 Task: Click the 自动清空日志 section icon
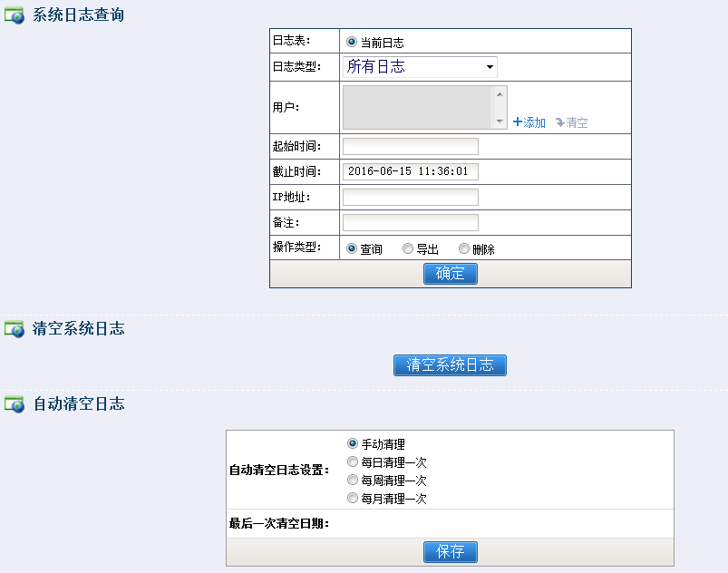(15, 404)
